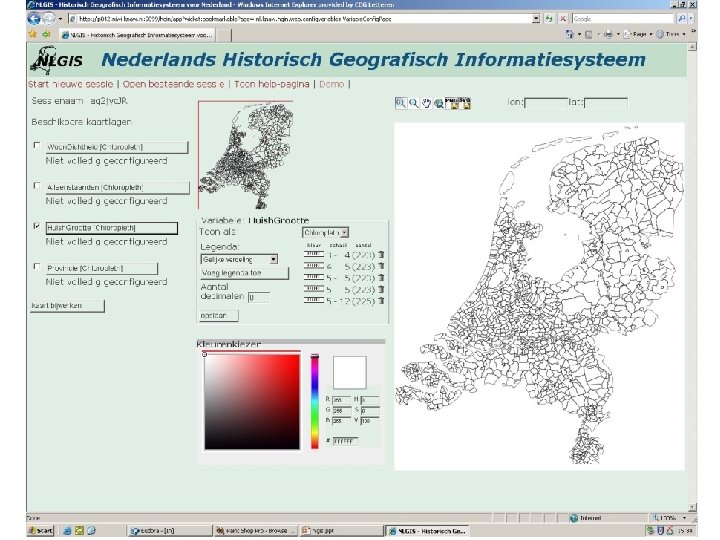Click the browser search magnifier button
The width and height of the screenshot is (720, 540).
[x=682, y=19]
